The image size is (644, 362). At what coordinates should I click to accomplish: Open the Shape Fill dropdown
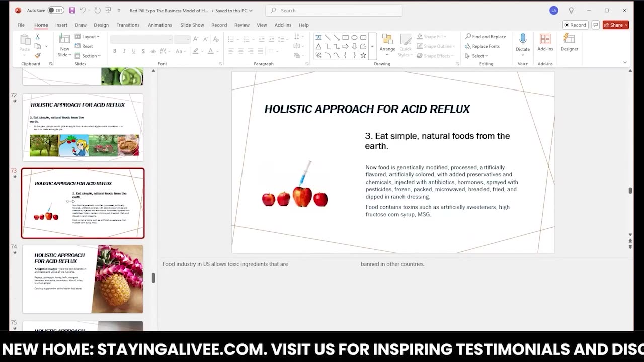click(432, 37)
